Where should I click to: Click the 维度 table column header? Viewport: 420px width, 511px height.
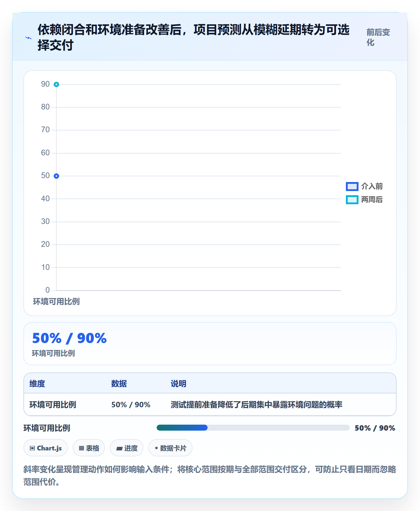37,384
